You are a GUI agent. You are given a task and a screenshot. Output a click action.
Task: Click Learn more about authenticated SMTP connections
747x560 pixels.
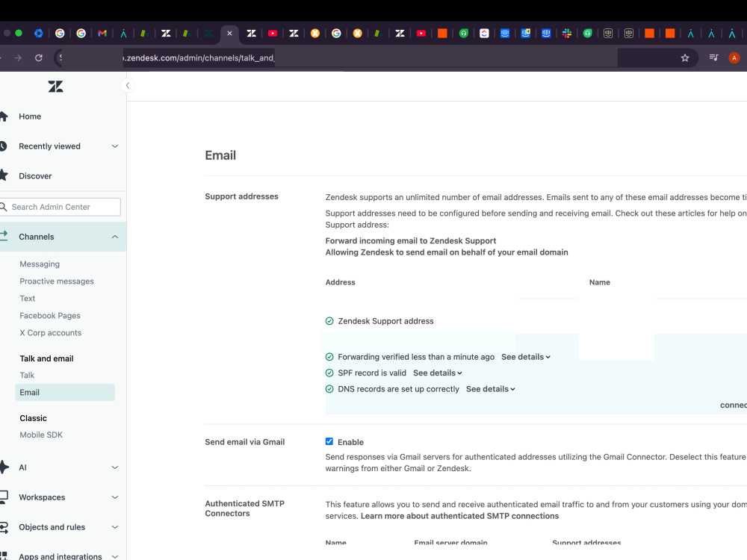click(x=459, y=515)
